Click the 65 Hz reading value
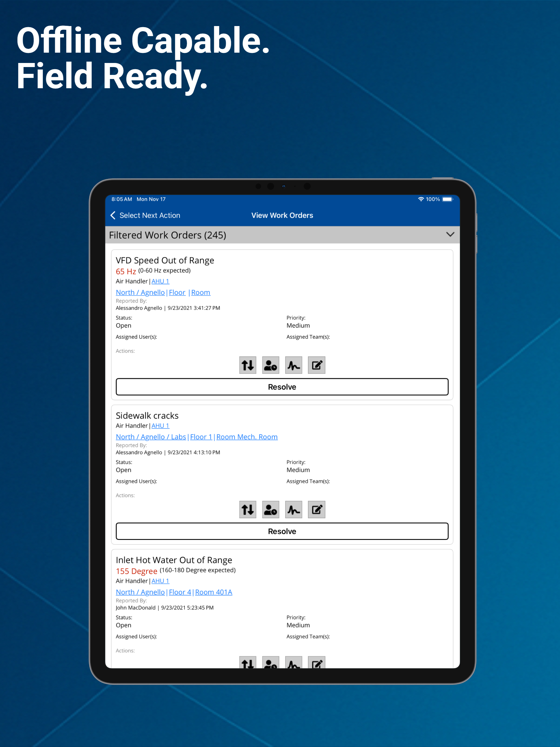 click(126, 271)
